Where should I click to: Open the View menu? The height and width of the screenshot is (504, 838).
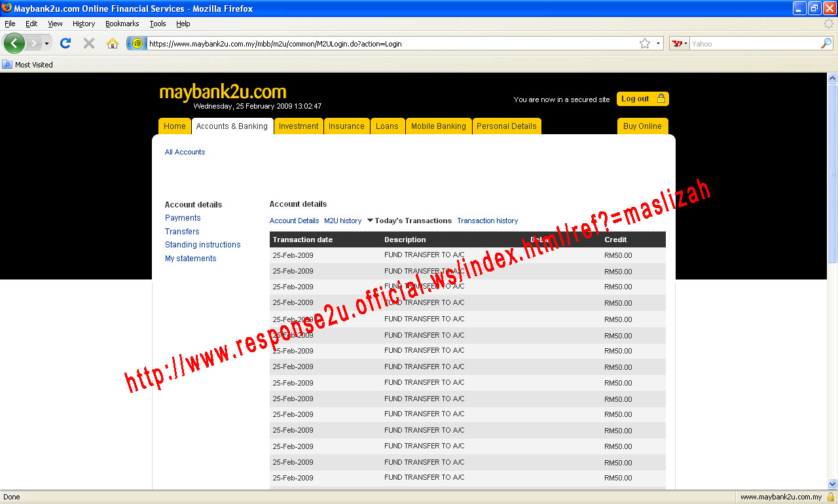[55, 24]
